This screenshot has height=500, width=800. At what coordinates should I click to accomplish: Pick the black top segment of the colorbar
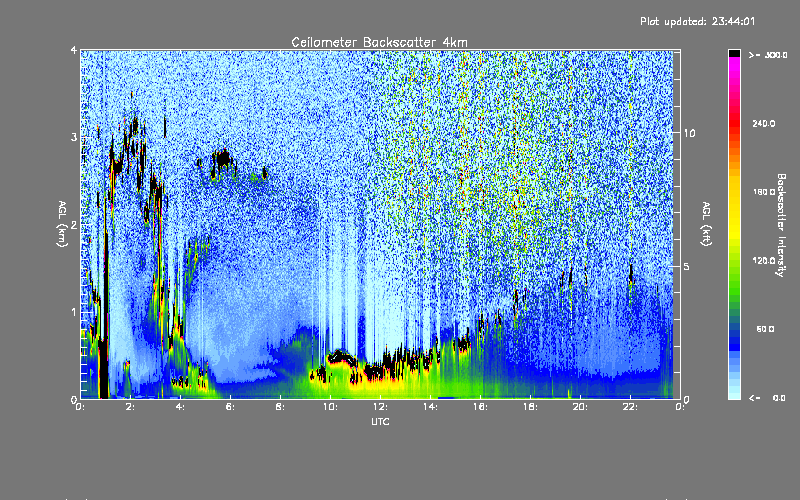[x=734, y=53]
